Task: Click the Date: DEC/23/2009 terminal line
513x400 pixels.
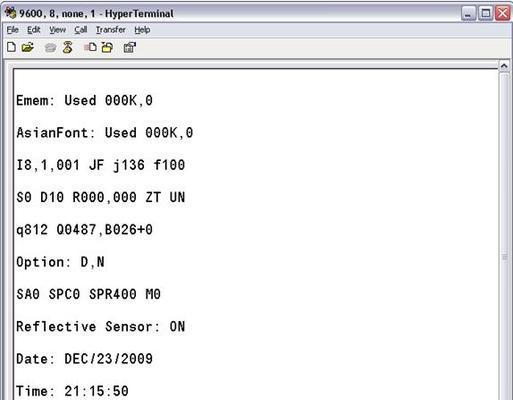Action: click(x=84, y=359)
